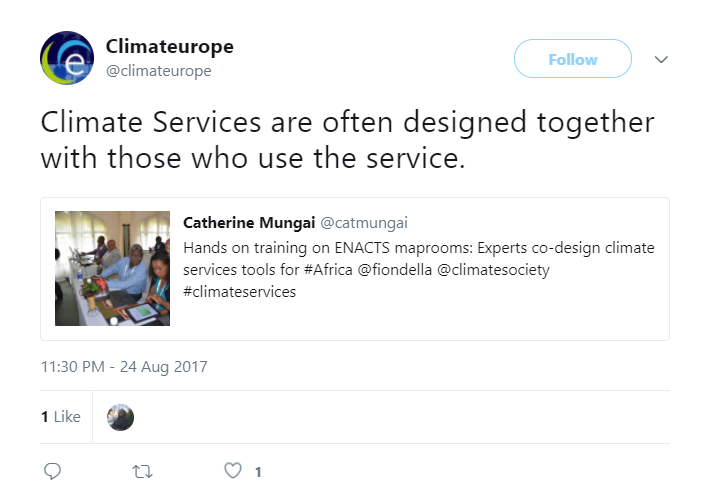
Task: Reply to the tweet via speech bubble icon
Action: click(x=53, y=471)
